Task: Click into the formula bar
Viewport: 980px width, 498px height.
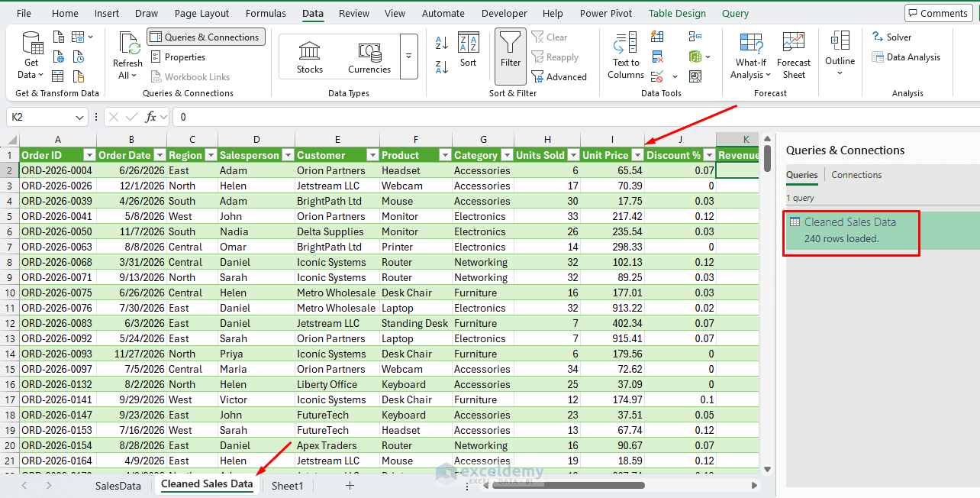Action: point(576,117)
